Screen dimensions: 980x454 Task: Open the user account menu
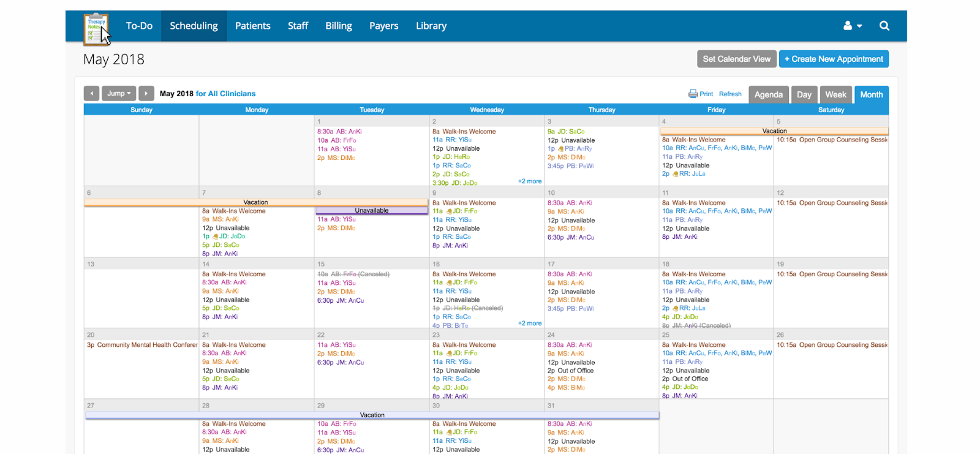(x=853, y=26)
